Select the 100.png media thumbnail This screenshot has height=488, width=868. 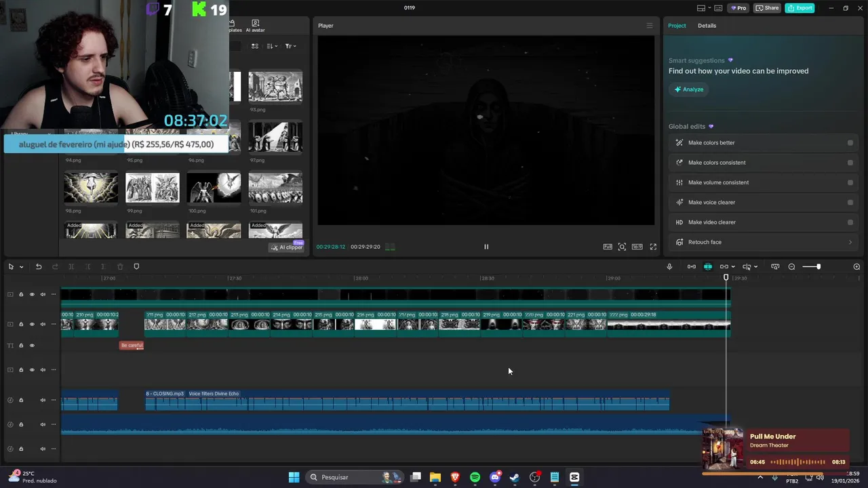pyautogui.click(x=214, y=188)
